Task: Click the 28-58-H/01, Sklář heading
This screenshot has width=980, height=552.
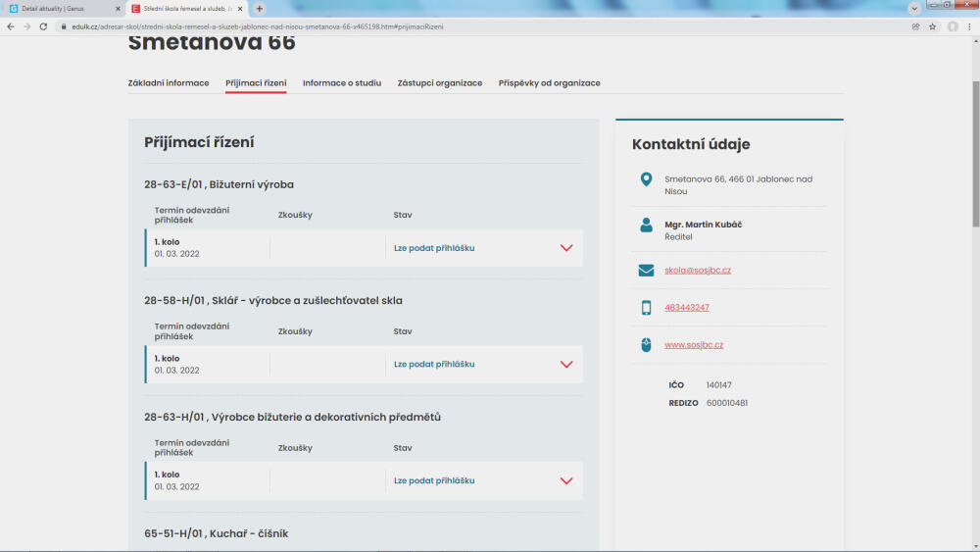Action: [x=273, y=301]
